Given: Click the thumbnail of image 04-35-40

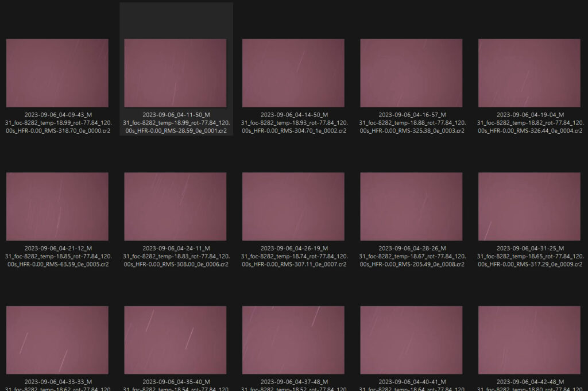Looking at the screenshot, I should [x=175, y=340].
